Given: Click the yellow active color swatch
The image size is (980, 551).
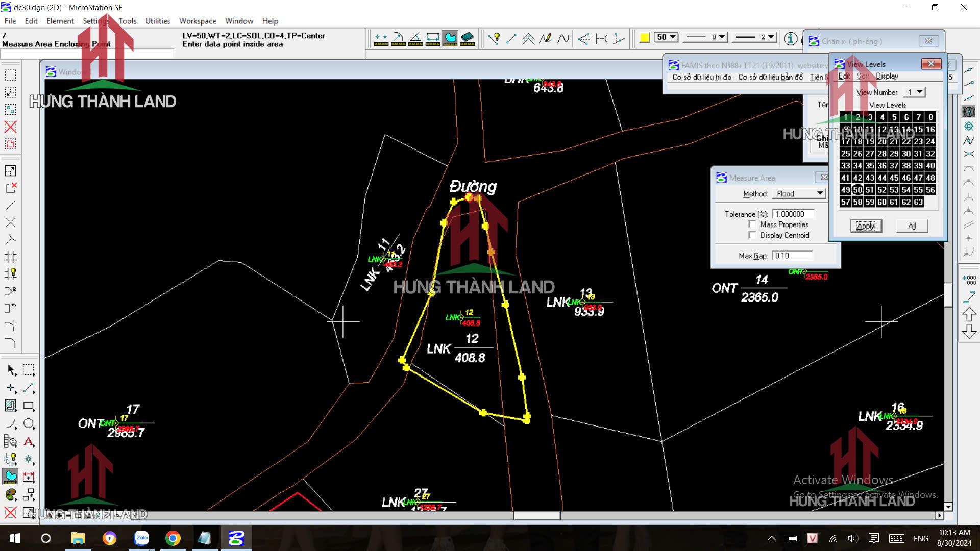Looking at the screenshot, I should coord(645,37).
